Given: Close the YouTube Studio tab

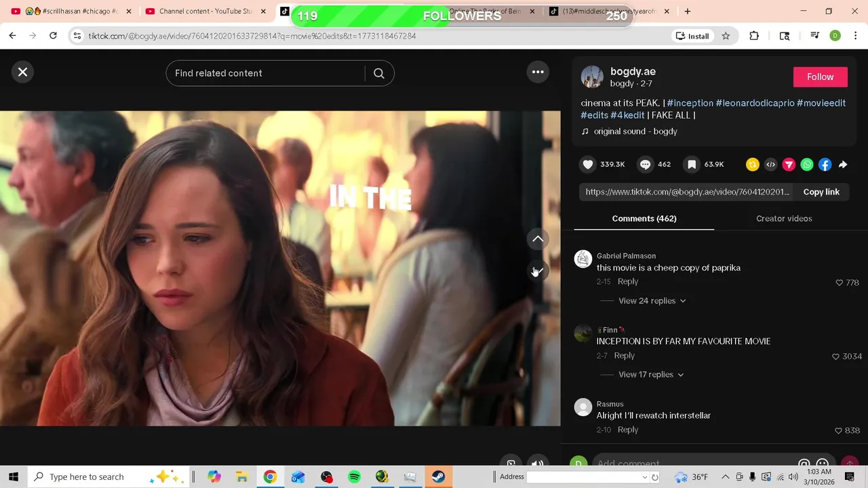Looking at the screenshot, I should (263, 12).
